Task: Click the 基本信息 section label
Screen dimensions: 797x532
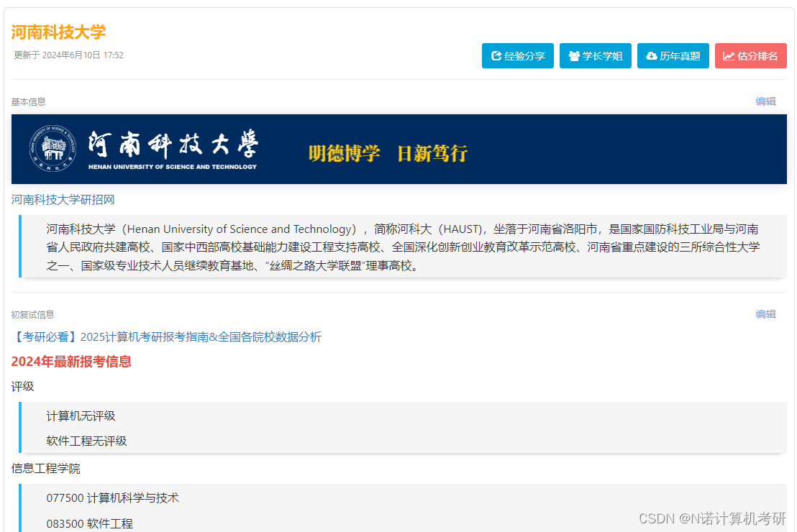Action: 29,101
